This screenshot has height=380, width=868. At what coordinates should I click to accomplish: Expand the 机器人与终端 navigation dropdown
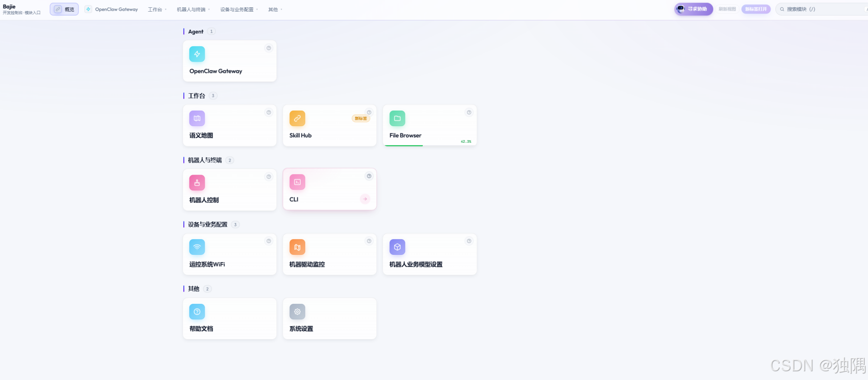click(193, 9)
